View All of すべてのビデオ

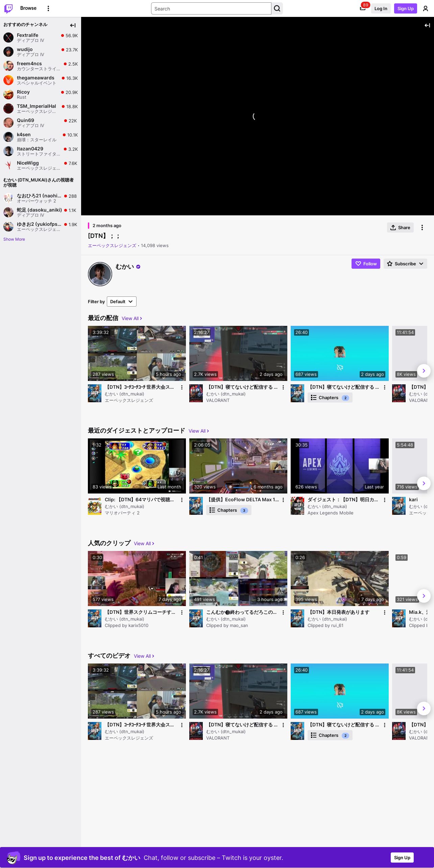144,656
